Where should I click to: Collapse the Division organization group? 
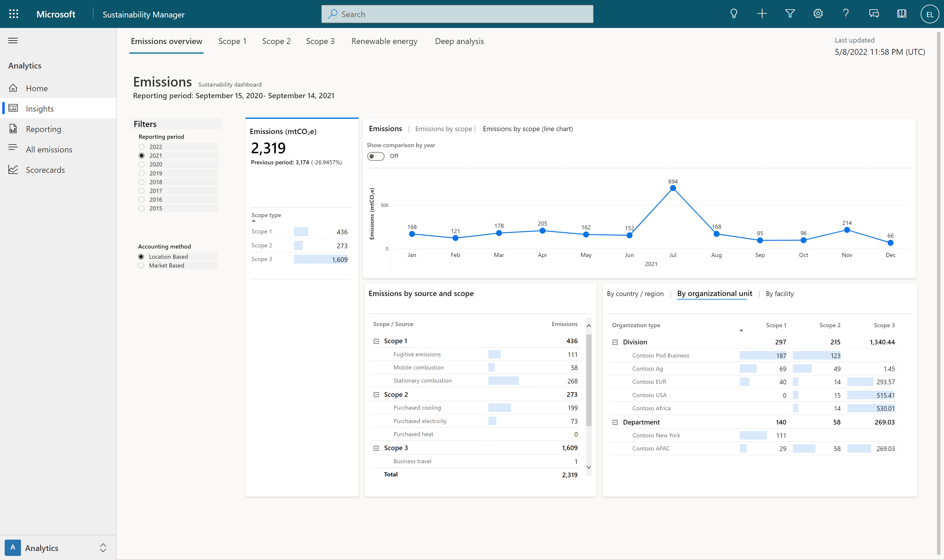615,342
